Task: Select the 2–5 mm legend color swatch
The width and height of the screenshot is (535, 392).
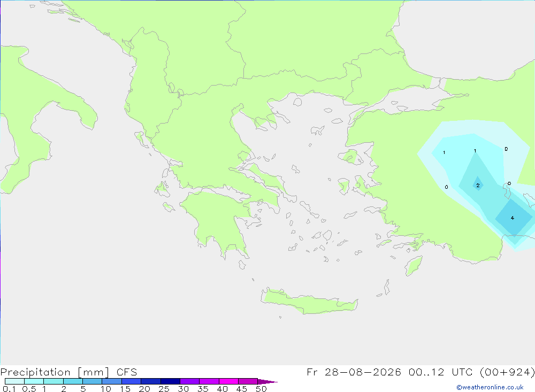Action: [73, 381]
